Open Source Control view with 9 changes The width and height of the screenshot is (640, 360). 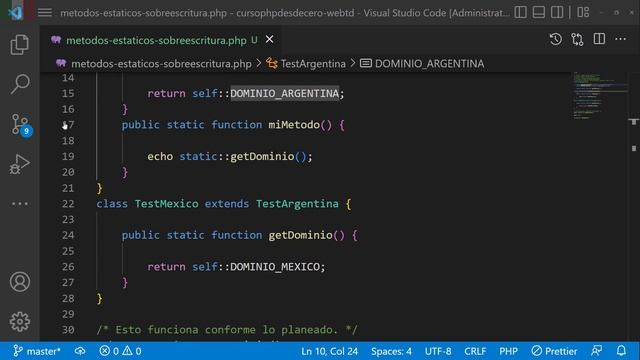pyautogui.click(x=20, y=124)
